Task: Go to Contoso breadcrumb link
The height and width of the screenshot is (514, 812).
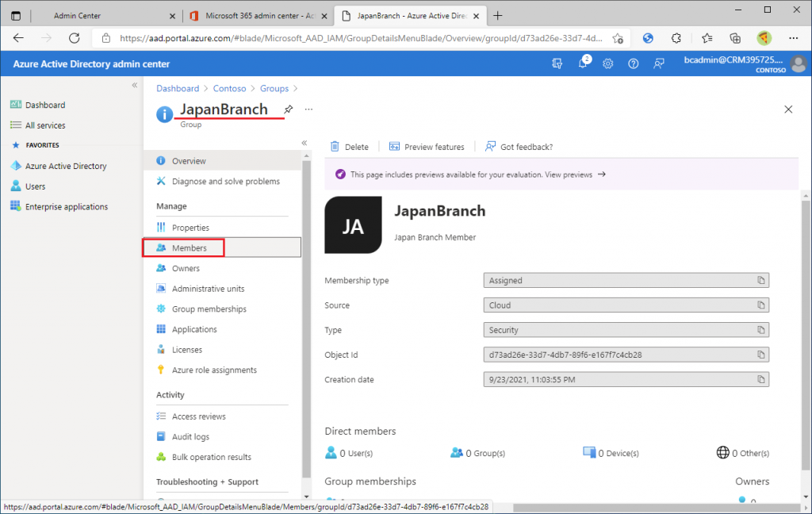Action: (x=229, y=89)
